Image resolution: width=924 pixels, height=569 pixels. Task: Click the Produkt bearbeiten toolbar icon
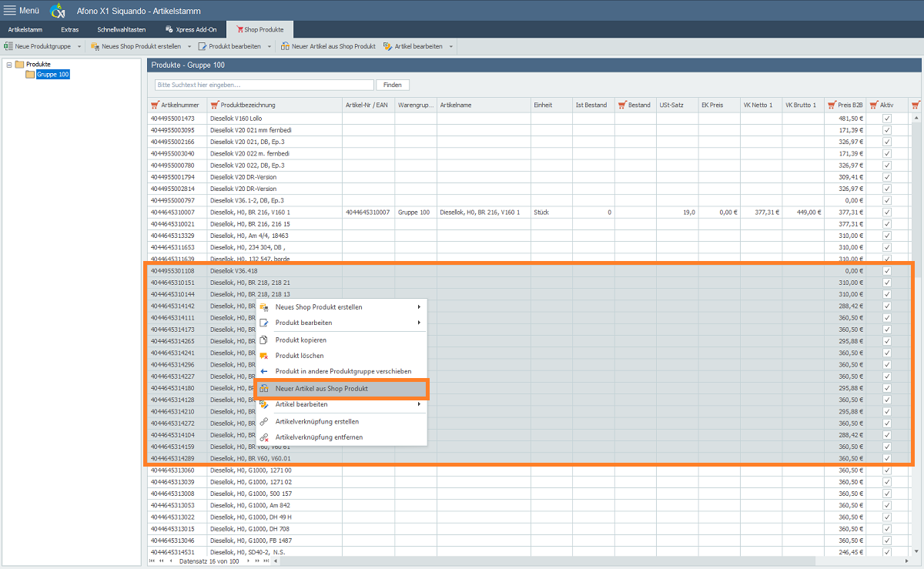click(203, 46)
